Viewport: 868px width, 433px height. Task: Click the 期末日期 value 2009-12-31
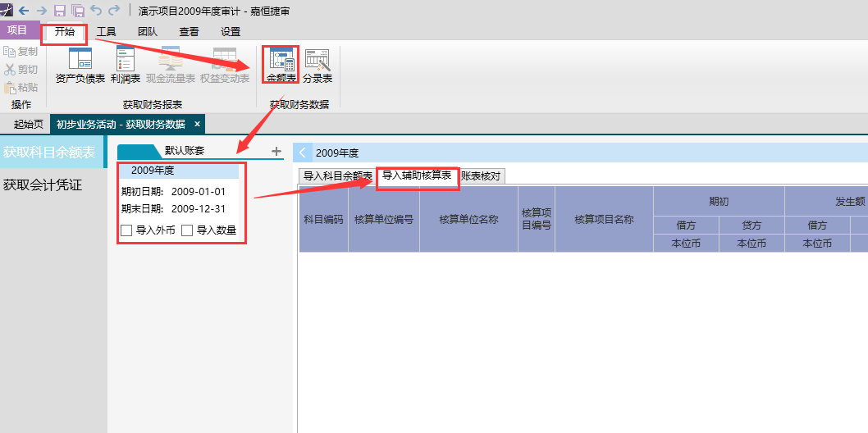tap(199, 209)
